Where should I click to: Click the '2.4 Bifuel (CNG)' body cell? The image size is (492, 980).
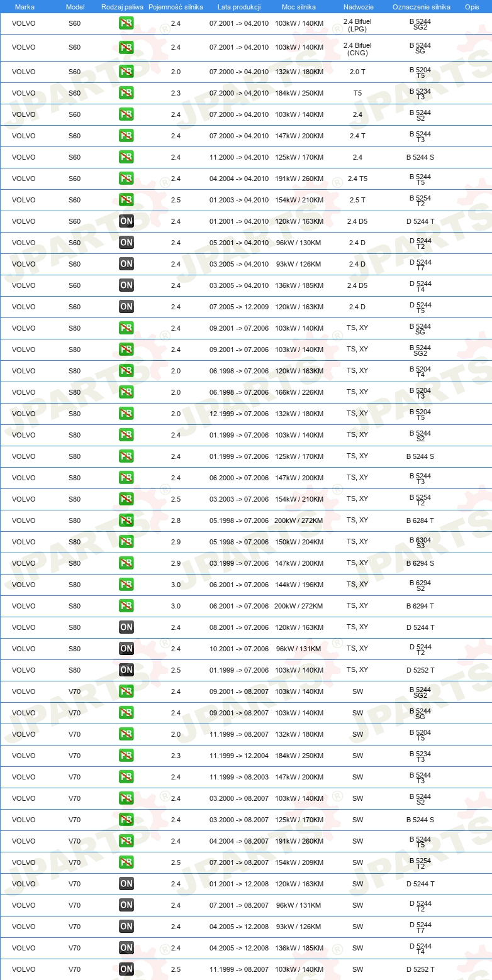tap(357, 49)
